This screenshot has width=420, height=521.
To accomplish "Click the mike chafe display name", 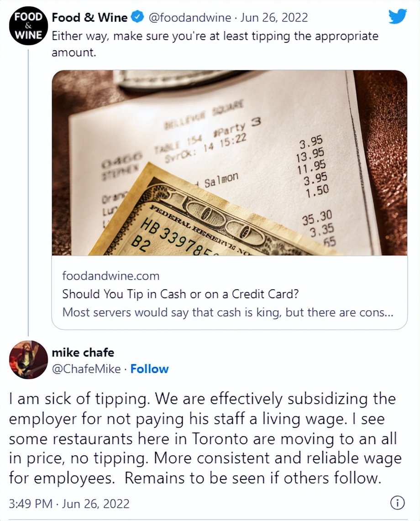I will 83,352.
